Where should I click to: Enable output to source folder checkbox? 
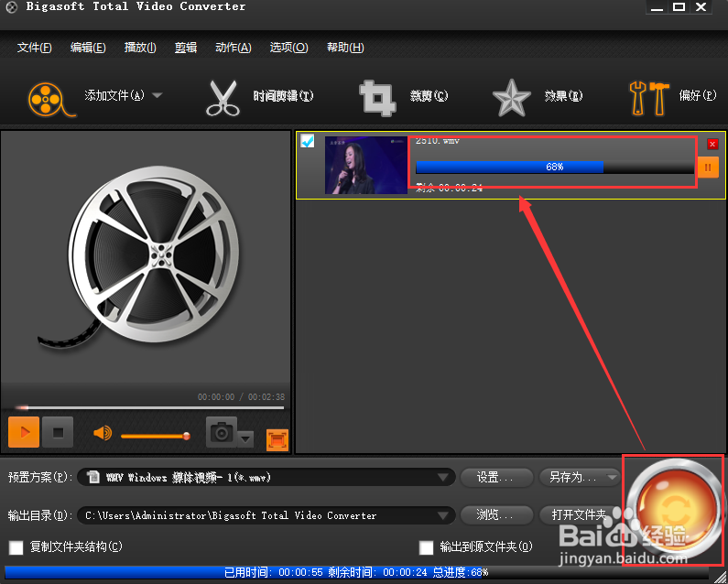tap(426, 547)
